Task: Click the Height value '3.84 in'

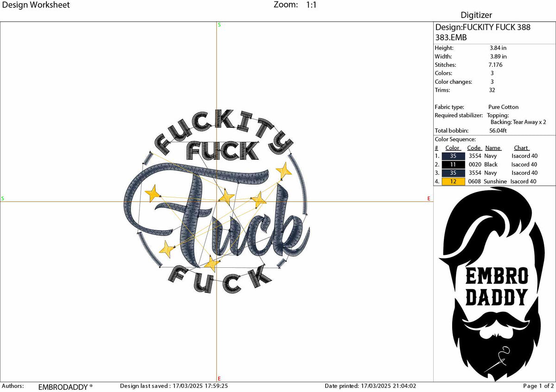Action: (x=498, y=48)
